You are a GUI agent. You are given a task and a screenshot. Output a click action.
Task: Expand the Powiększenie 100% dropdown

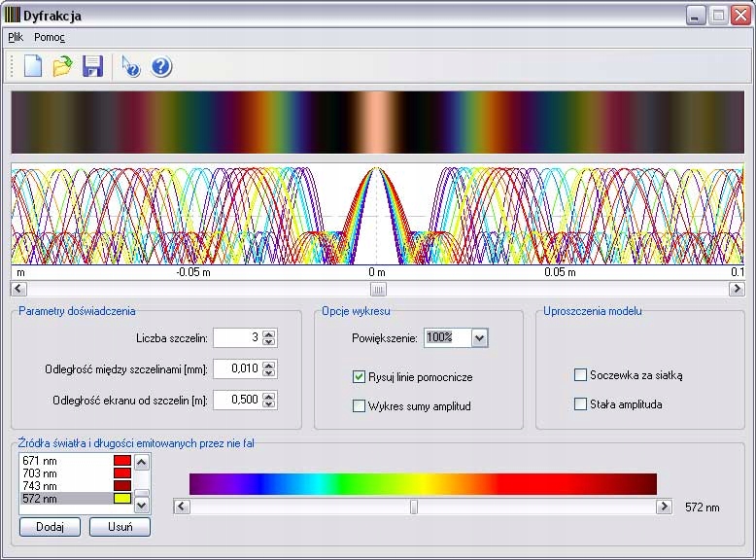479,337
